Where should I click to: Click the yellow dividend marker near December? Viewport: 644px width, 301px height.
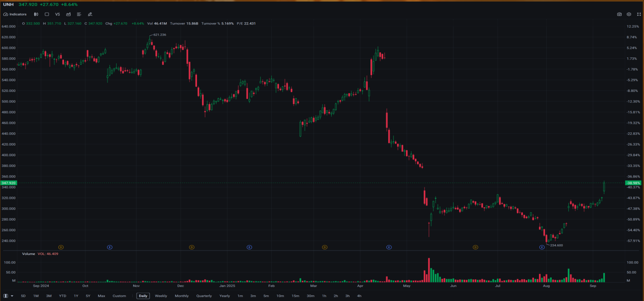(192, 247)
